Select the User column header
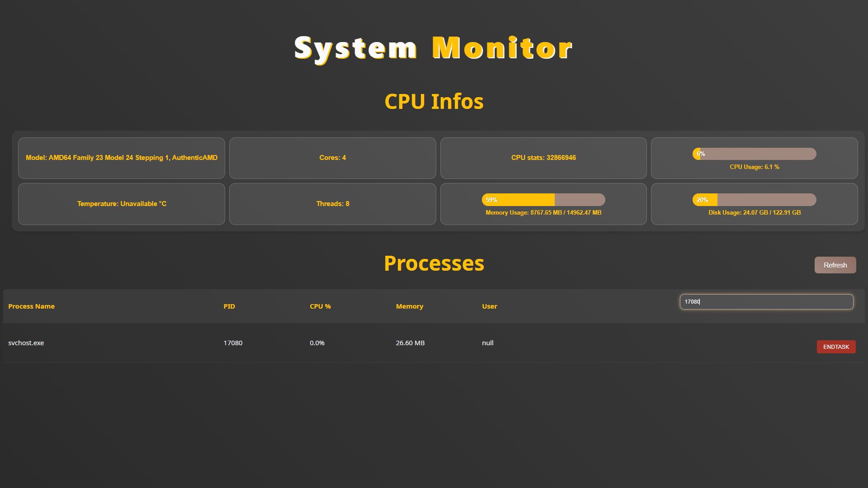The height and width of the screenshot is (488, 868). [x=490, y=306]
